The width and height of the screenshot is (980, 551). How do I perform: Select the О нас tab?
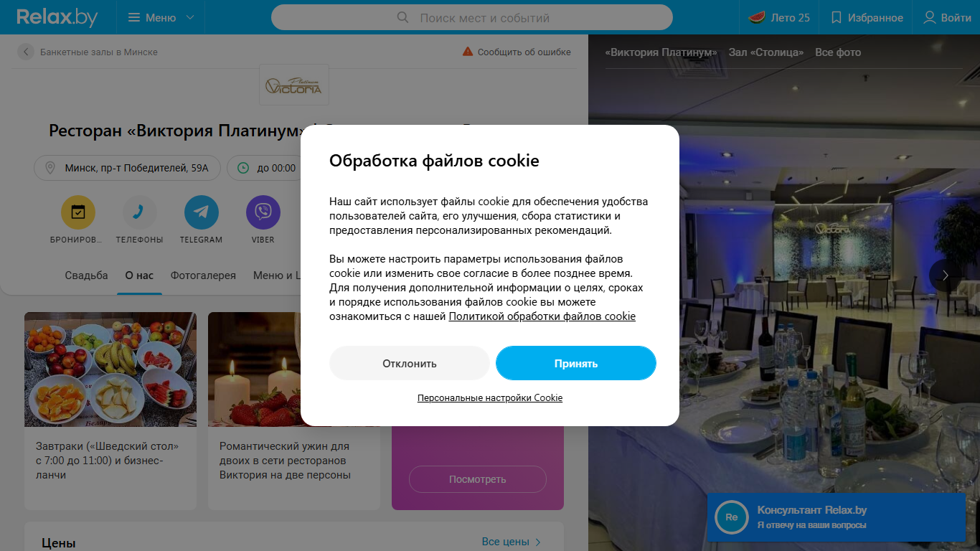(x=139, y=275)
